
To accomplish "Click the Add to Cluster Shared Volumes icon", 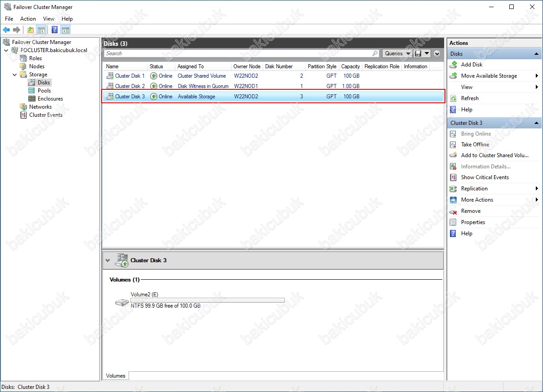I will [453, 155].
